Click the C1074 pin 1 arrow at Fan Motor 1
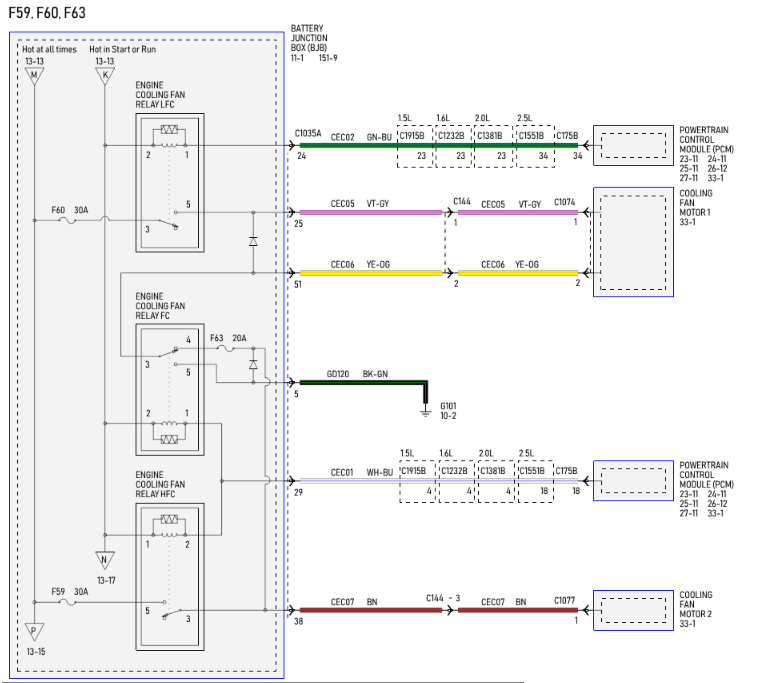Viewport: 773px width, 683px height. pyautogui.click(x=586, y=213)
